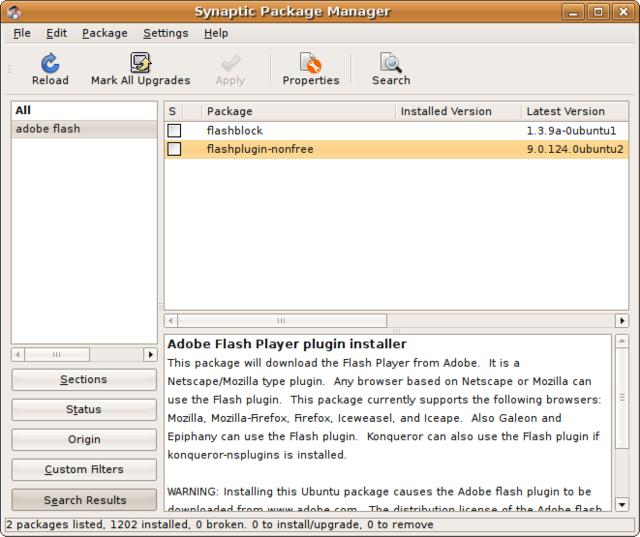Click left arrow of filter list scrollbar
Viewport: 640px width, 537px height.
click(18, 355)
